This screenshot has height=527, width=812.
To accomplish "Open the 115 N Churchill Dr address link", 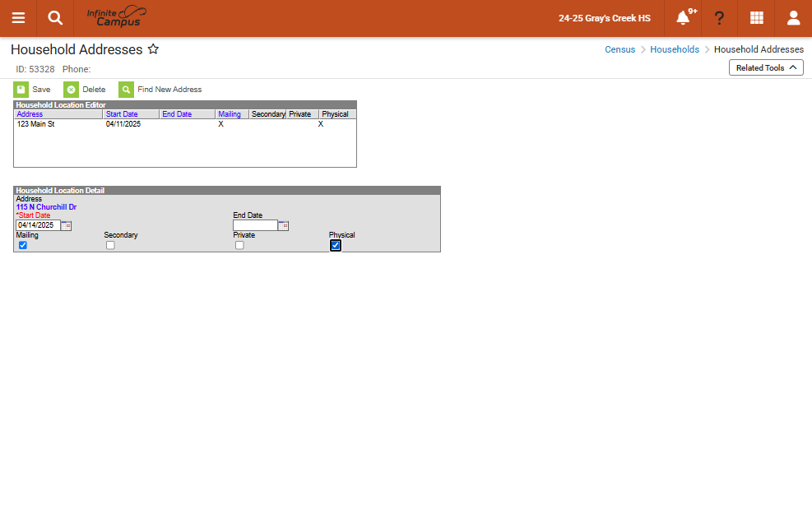I will pos(46,207).
